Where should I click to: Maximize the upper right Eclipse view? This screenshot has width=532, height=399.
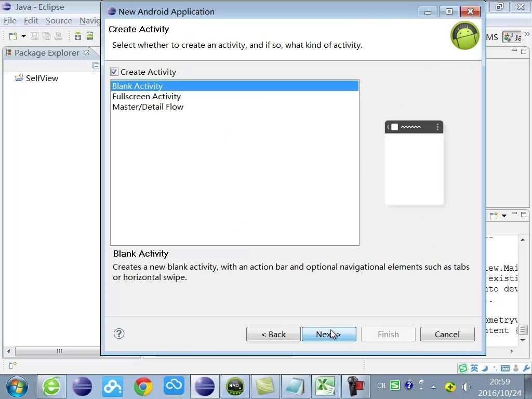click(524, 51)
